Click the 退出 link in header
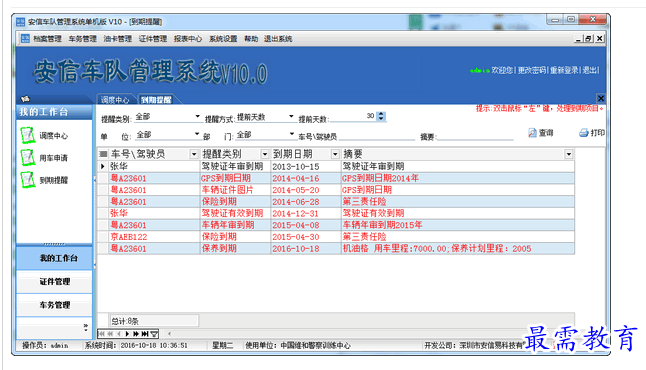Viewport: 646px width, 370px height. [590, 70]
